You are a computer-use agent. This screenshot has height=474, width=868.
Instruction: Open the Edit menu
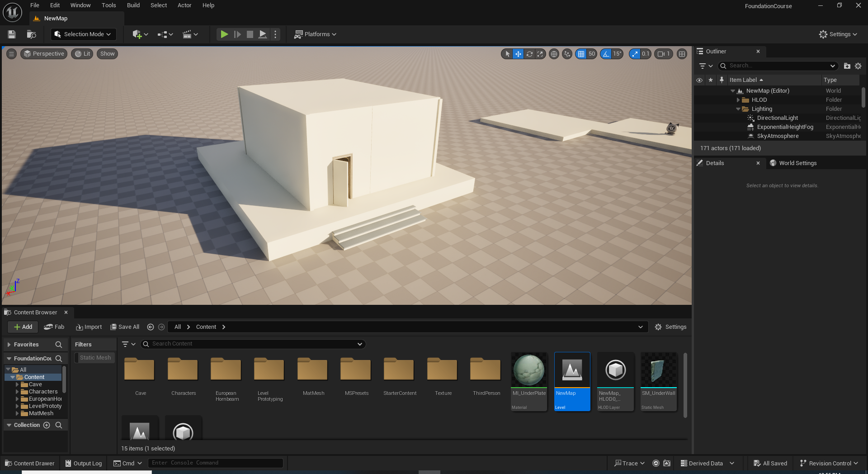pyautogui.click(x=55, y=5)
